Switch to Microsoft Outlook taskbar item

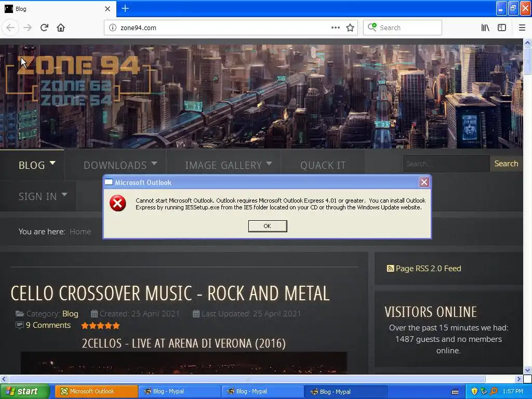(x=96, y=391)
